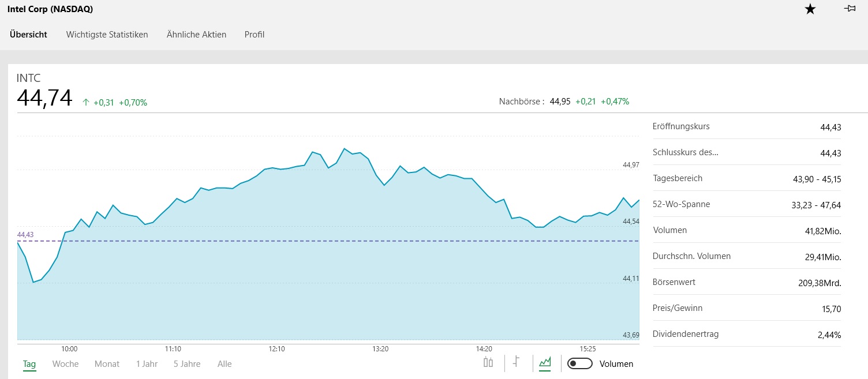Enable the Volumen toggle switch
868x379 pixels.
tap(580, 363)
